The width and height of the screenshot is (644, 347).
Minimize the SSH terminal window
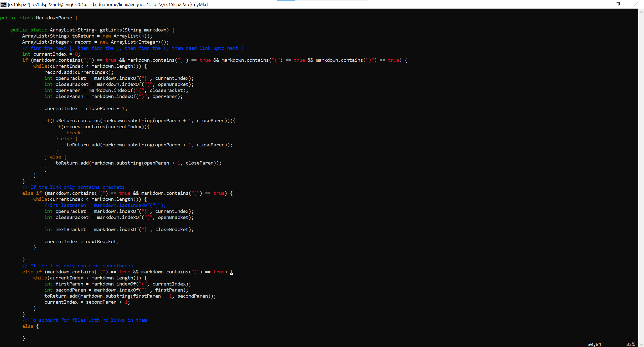[600, 4]
